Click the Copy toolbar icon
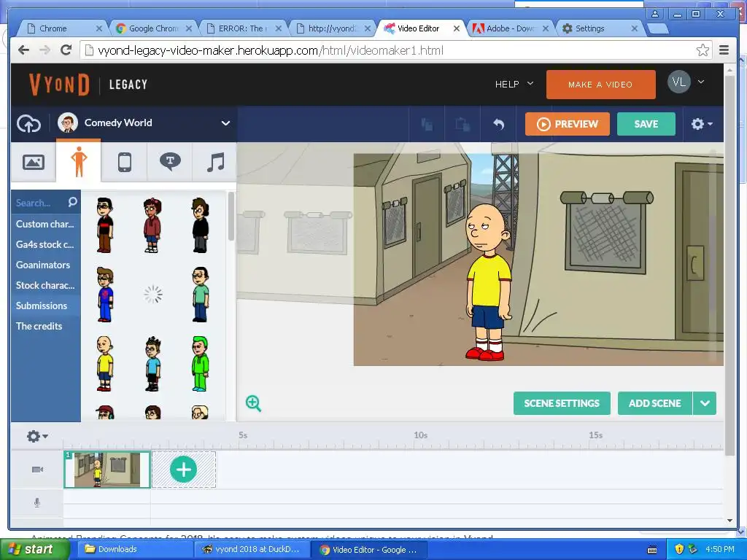 (x=427, y=124)
